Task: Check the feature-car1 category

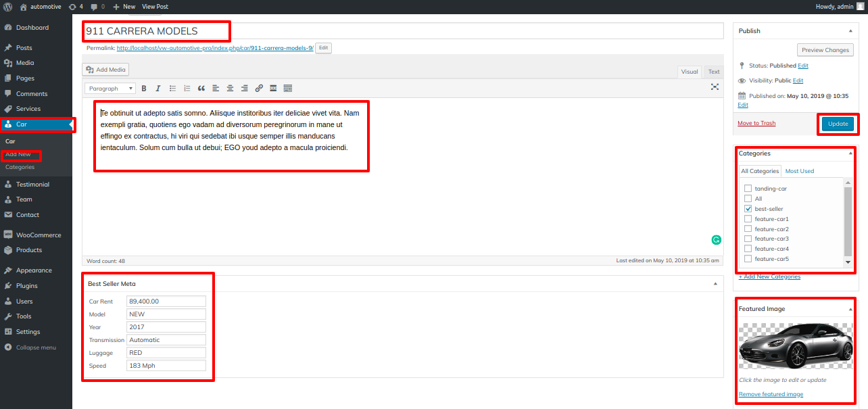Action: tap(748, 219)
